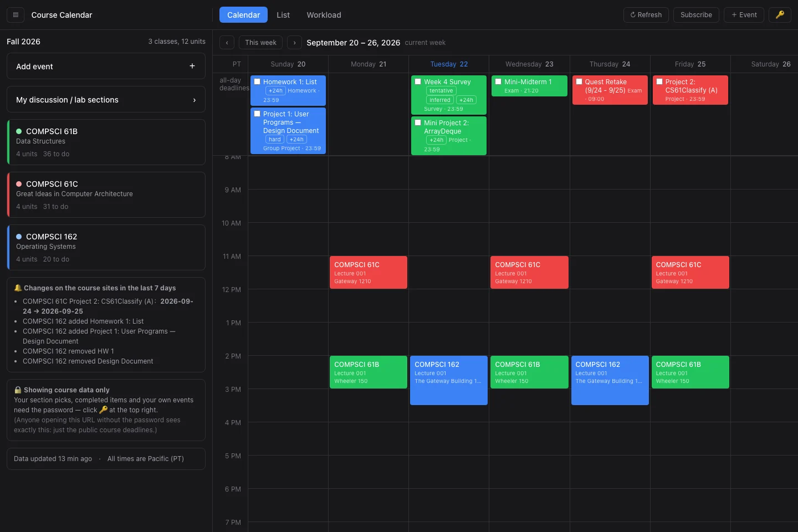Open COMPSCI 162 Operating Systems card
This screenshot has width=798, height=532.
106,247
